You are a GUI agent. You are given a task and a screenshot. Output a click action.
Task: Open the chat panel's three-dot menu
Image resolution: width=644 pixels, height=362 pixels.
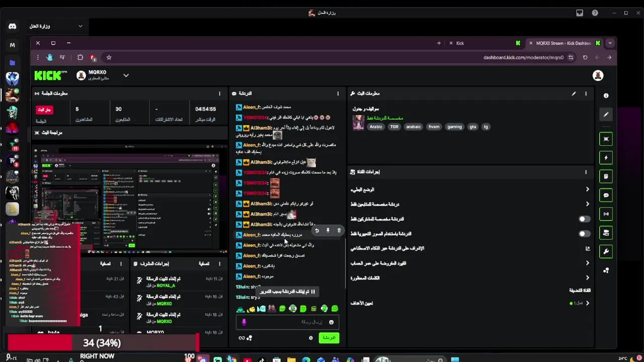(338, 94)
